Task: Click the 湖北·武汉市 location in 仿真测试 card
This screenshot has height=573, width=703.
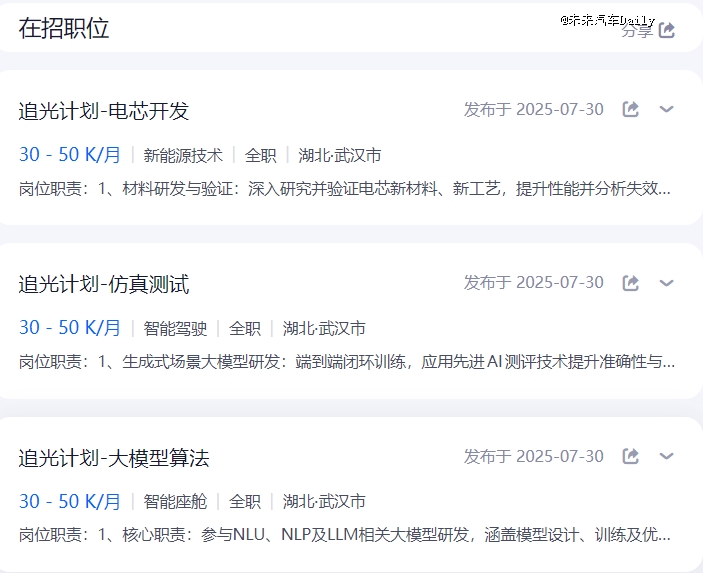Action: pos(324,328)
